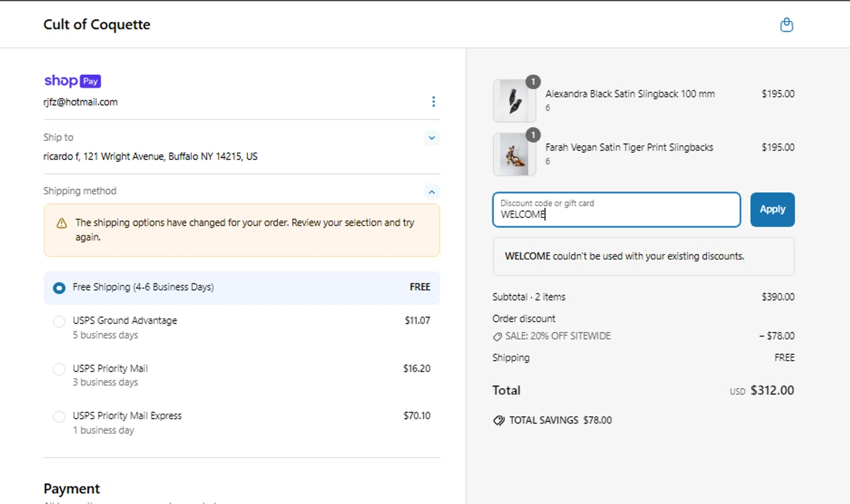Screen dimensions: 850x504
Task: Click the Shipping method label
Action: [80, 191]
